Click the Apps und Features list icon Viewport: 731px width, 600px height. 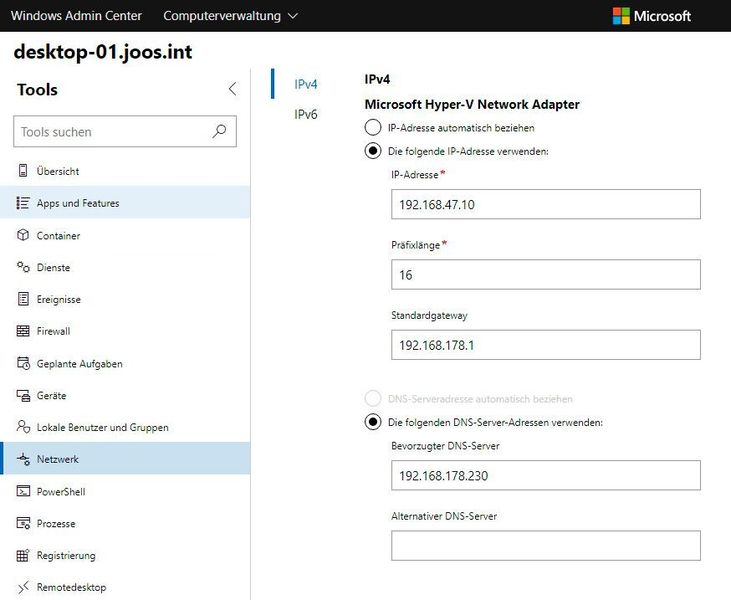pyautogui.click(x=23, y=203)
